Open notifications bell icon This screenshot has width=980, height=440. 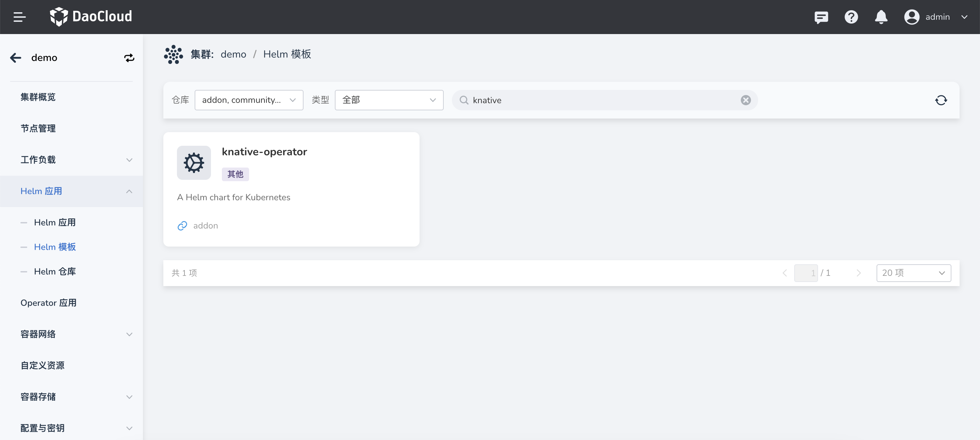[x=881, y=17]
